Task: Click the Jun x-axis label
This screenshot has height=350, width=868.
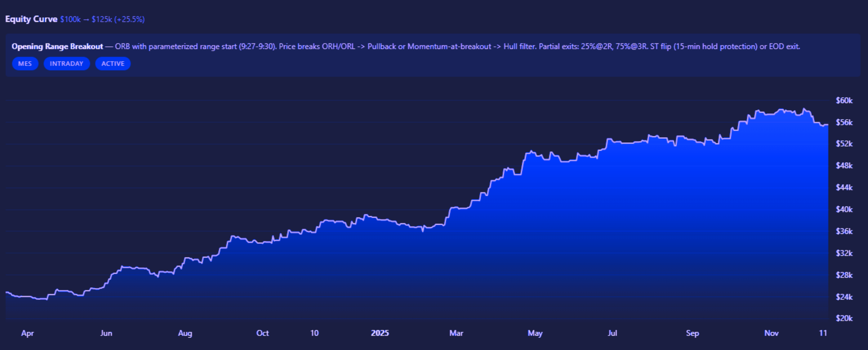Action: [x=106, y=333]
